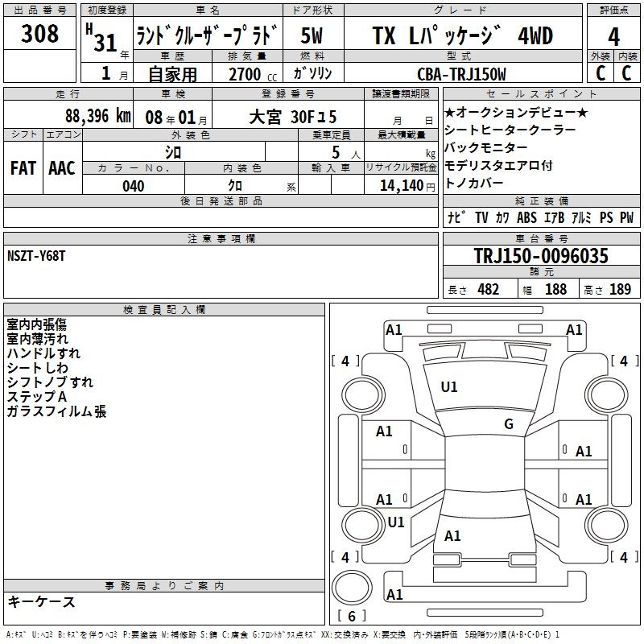Click the recycle deposit 14,140円
Viewport: 644px width, 644px height.
(407, 186)
